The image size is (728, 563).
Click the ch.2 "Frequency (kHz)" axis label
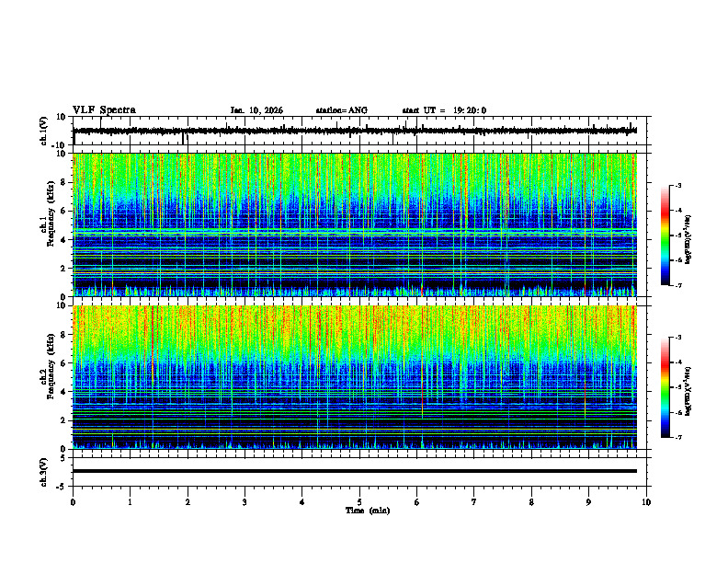51,366
